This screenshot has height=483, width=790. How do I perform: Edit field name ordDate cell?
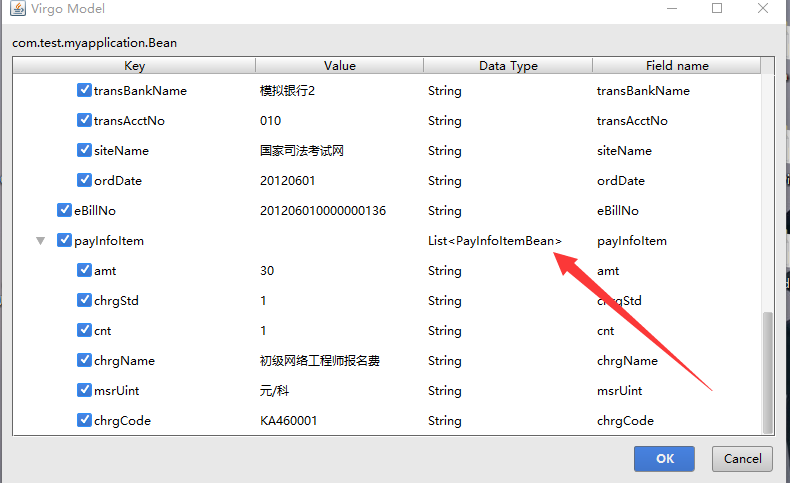coord(621,181)
